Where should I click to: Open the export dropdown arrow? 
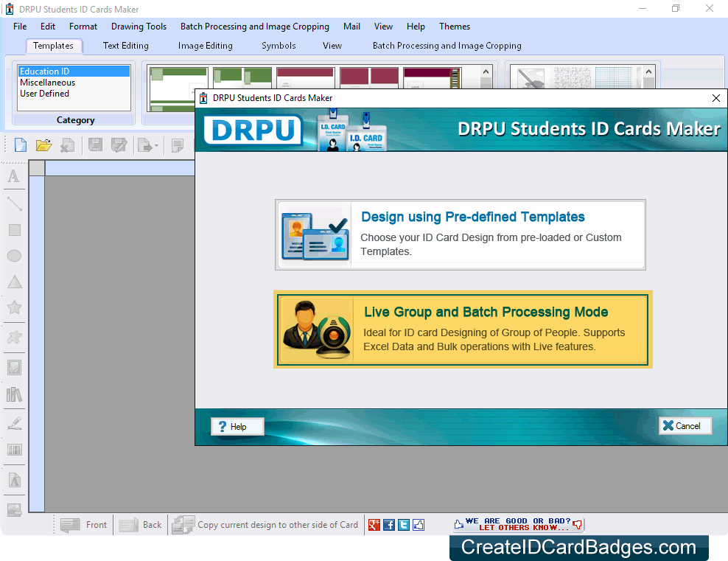[156, 146]
